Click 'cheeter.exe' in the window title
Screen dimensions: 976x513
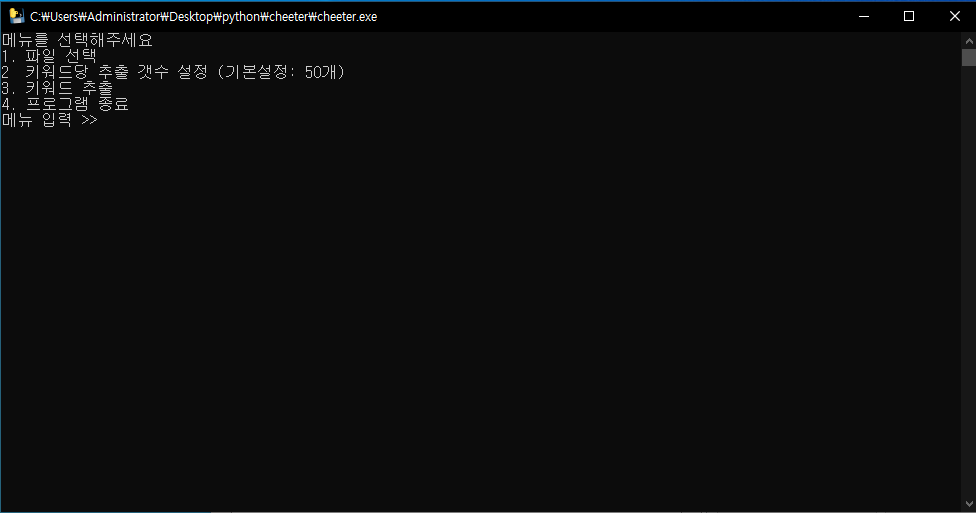tap(347, 17)
